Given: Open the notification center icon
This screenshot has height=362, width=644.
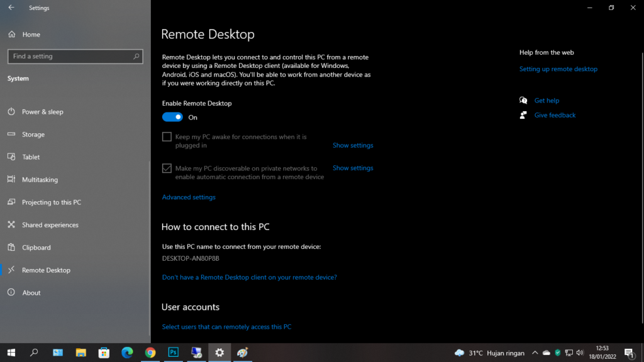Looking at the screenshot, I should point(628,353).
